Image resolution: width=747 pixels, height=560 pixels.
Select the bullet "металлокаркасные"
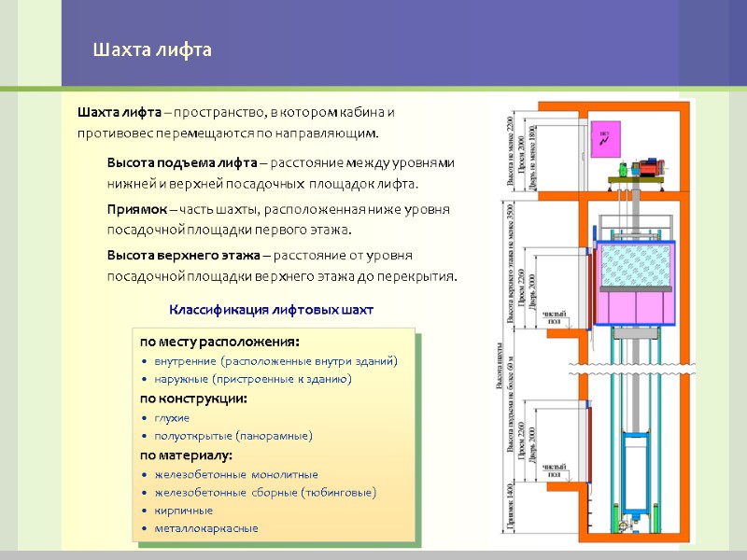click(205, 528)
